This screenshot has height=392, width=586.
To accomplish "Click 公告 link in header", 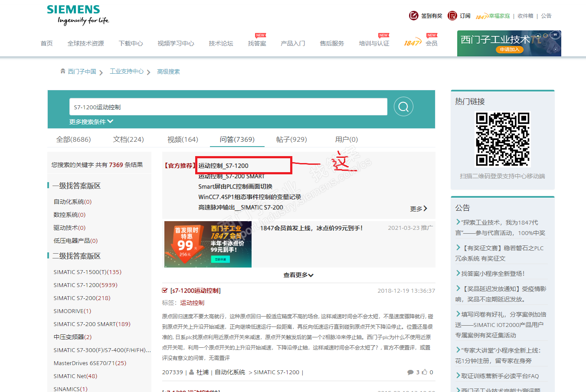I will coord(546,16).
